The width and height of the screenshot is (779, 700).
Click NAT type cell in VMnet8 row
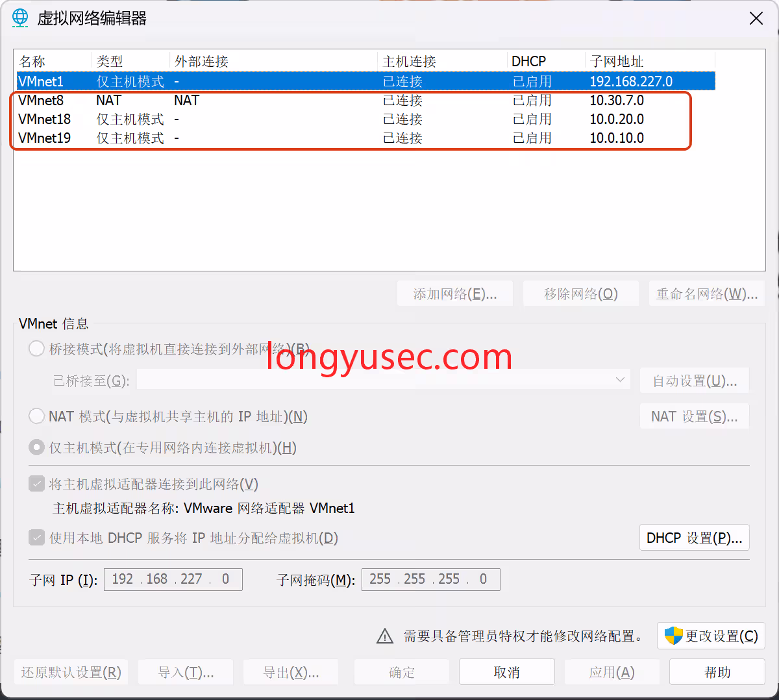coord(108,100)
